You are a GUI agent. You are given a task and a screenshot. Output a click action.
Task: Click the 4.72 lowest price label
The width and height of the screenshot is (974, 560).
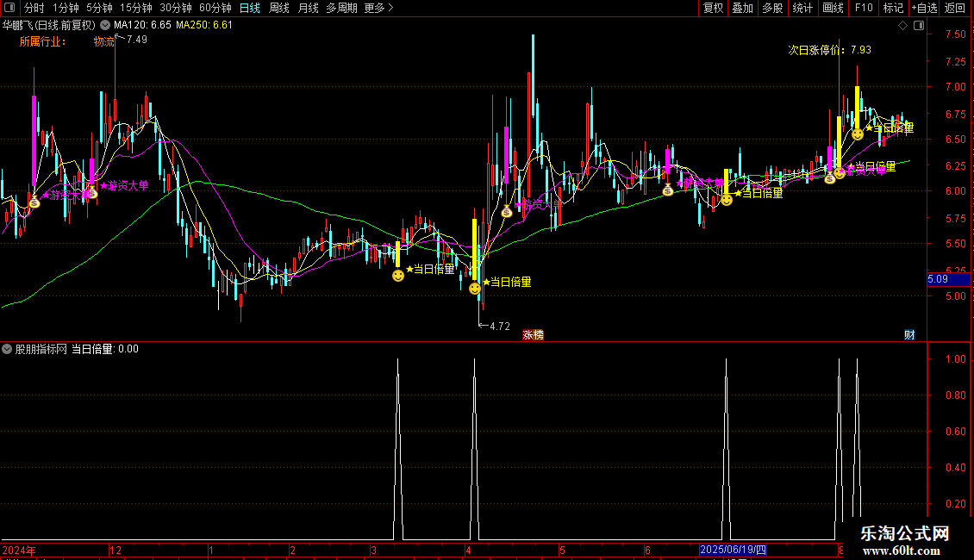(499, 326)
